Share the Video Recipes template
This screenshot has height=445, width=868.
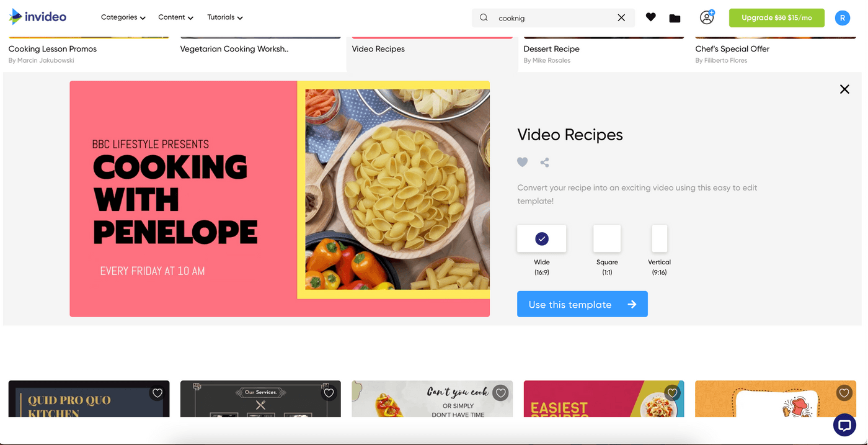tap(544, 163)
